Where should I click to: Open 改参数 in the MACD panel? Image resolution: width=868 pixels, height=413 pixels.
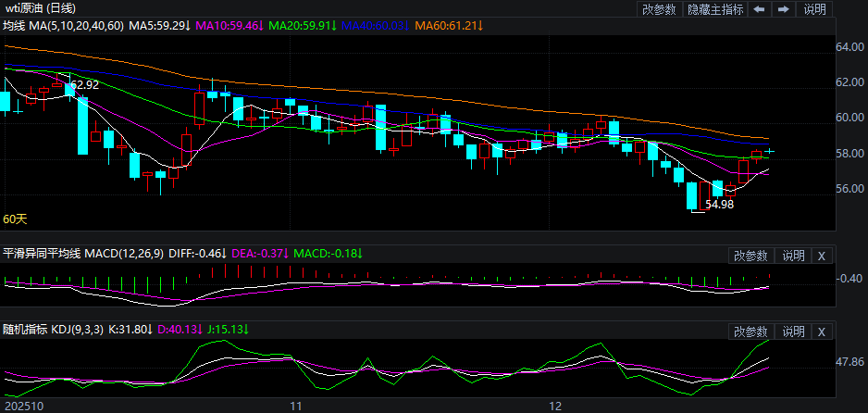[x=750, y=256]
